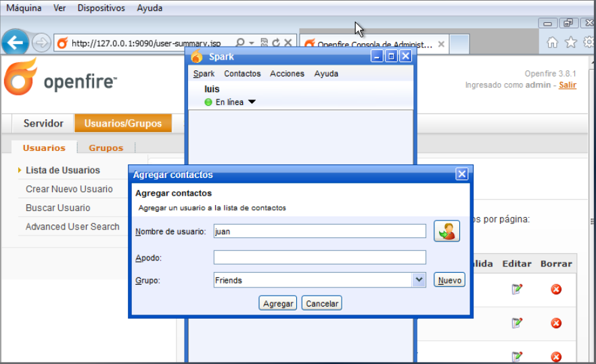The image size is (596, 364).
Task: Click the refresh icon in the address bar
Action: (276, 43)
